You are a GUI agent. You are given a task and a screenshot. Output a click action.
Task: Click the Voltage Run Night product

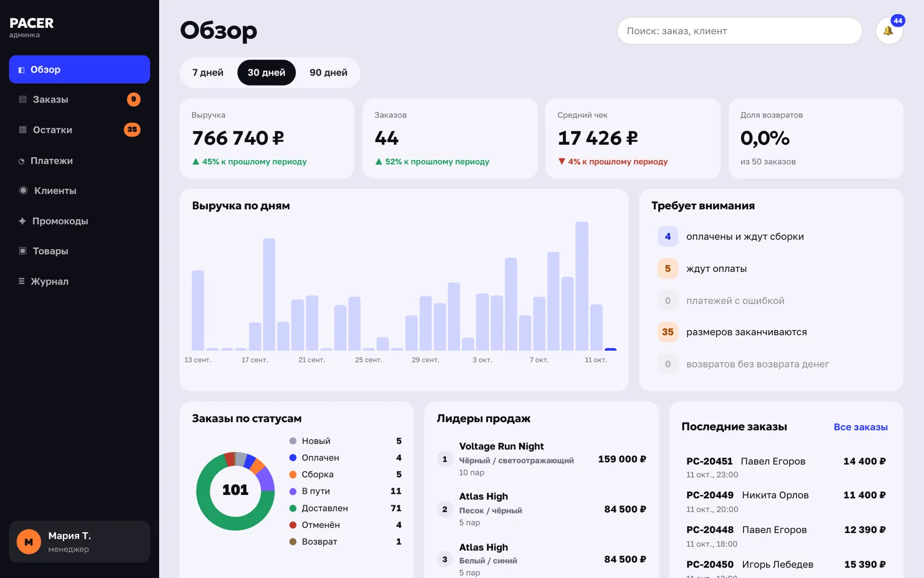541,459
